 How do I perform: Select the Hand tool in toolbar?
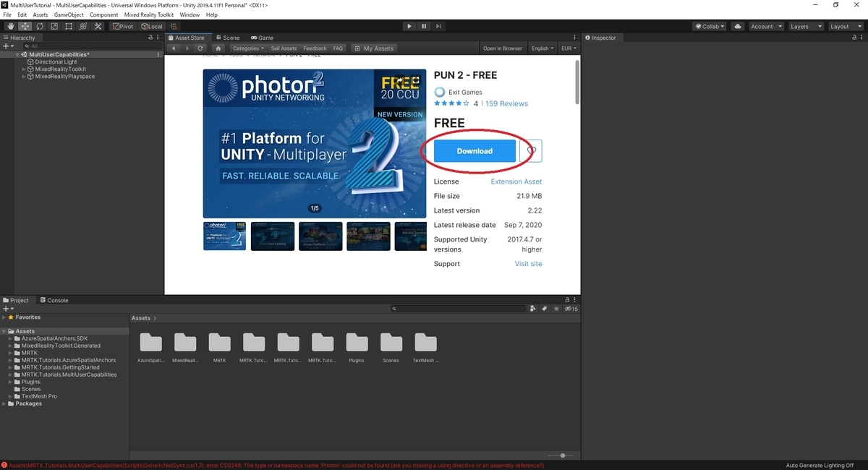(11, 26)
